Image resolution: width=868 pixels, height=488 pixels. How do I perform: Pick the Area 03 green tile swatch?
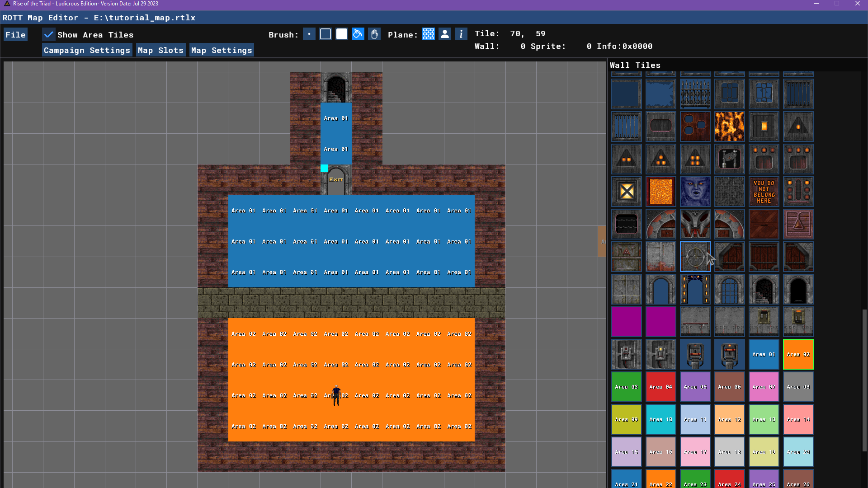click(x=627, y=387)
